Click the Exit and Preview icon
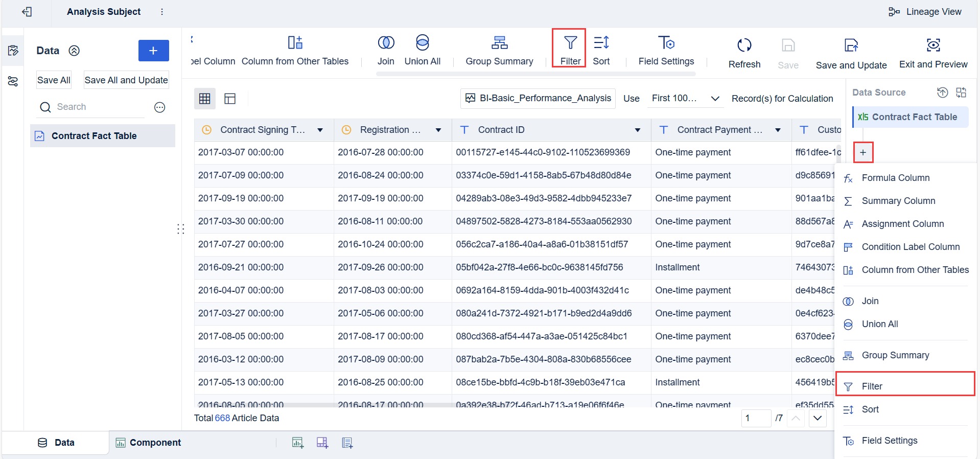This screenshot has width=980, height=459. [x=932, y=45]
